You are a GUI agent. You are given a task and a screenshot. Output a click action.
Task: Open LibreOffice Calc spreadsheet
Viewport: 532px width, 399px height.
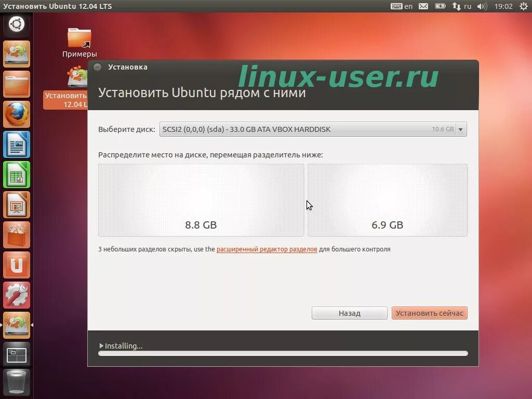tap(16, 175)
